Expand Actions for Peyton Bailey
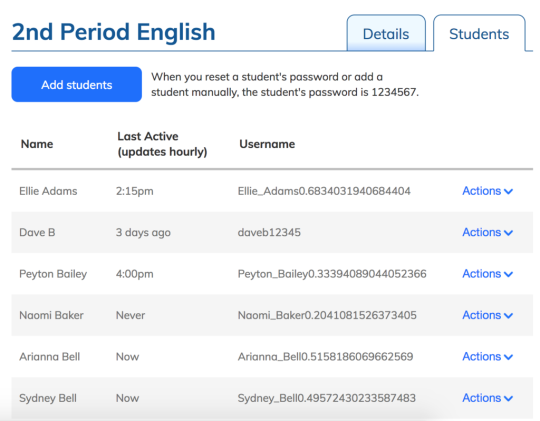The height and width of the screenshot is (421, 540). (x=487, y=274)
